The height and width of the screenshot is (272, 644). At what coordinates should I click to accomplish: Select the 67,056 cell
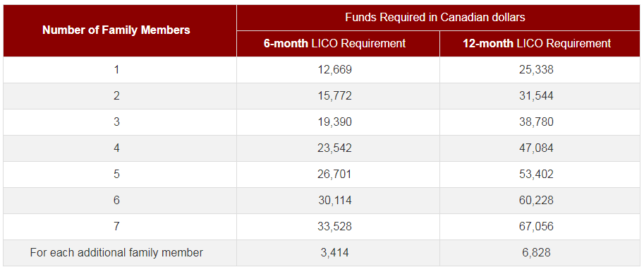(x=536, y=226)
